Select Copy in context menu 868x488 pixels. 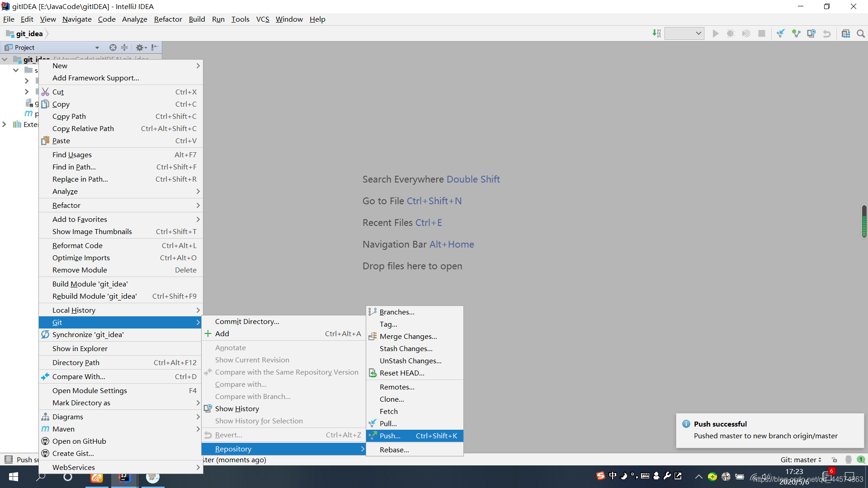(x=121, y=104)
